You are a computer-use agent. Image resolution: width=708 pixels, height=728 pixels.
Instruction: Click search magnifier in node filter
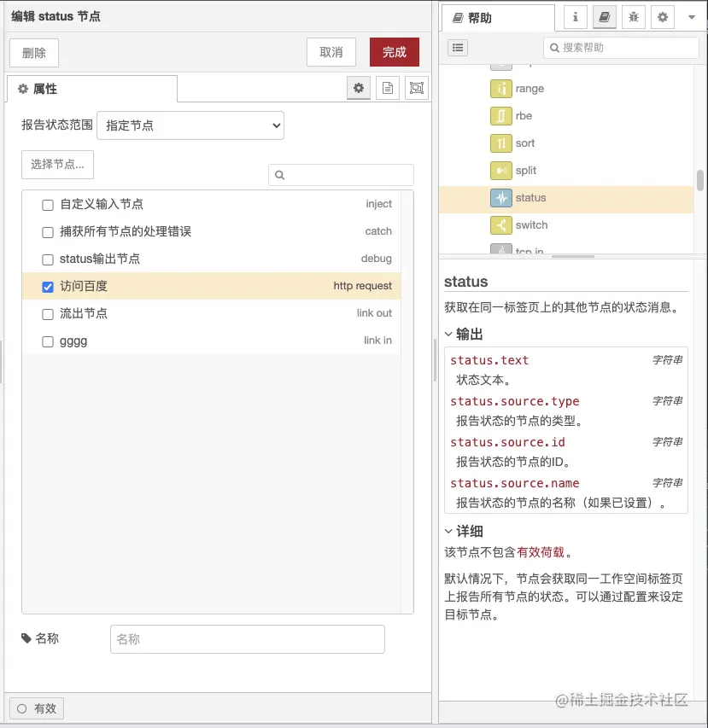[279, 175]
